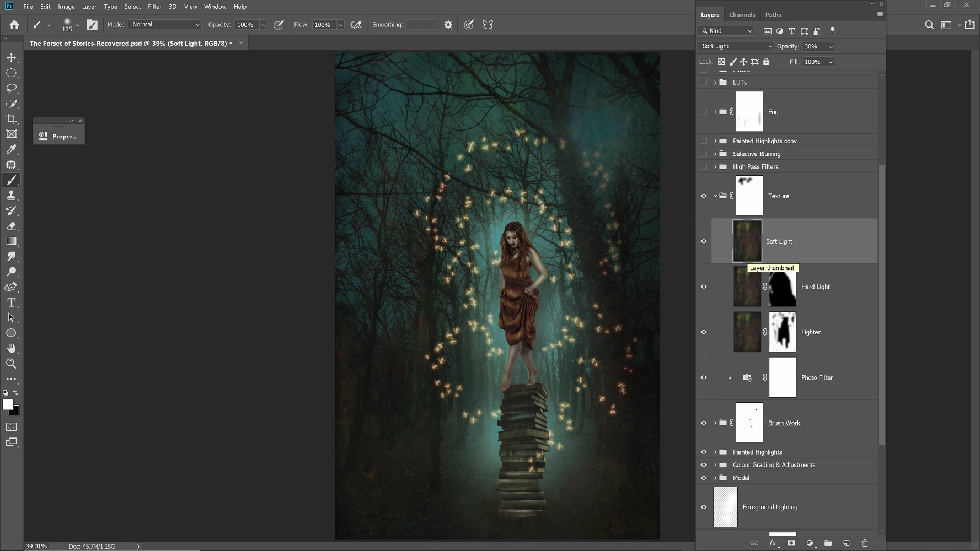Open the Filter menu
The image size is (980, 551).
pyautogui.click(x=154, y=7)
